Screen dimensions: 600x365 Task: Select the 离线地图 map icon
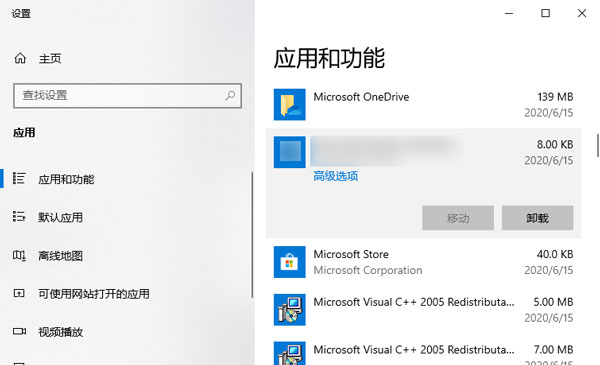19,255
